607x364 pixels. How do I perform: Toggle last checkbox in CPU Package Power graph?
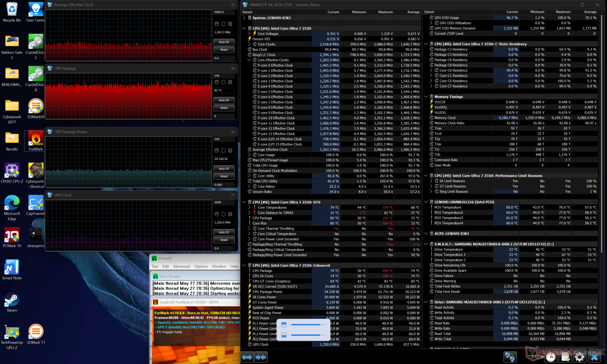230,151
